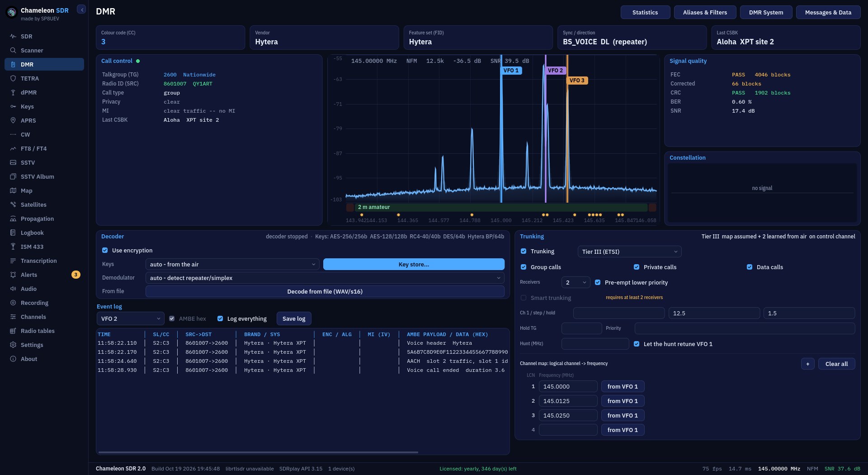Open dPMR using its antenna icon
868x475 pixels.
[13, 92]
